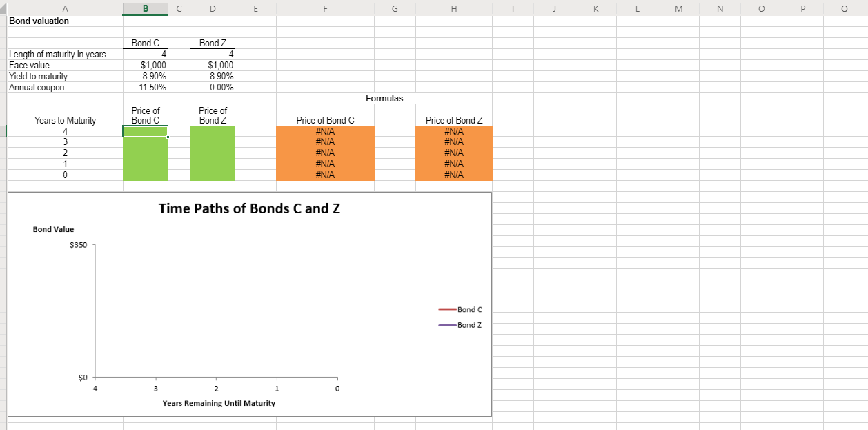Click the Formulas label cell
This screenshot has width=868, height=430.
[x=384, y=98]
